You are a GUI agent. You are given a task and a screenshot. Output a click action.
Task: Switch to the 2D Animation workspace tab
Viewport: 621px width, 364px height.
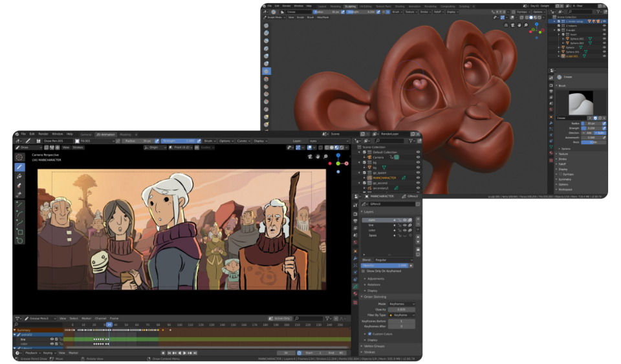(106, 134)
